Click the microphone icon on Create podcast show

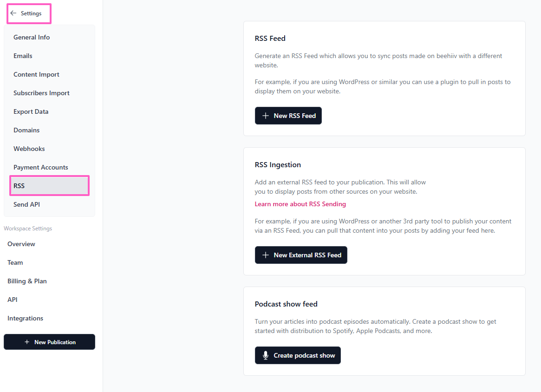[266, 355]
